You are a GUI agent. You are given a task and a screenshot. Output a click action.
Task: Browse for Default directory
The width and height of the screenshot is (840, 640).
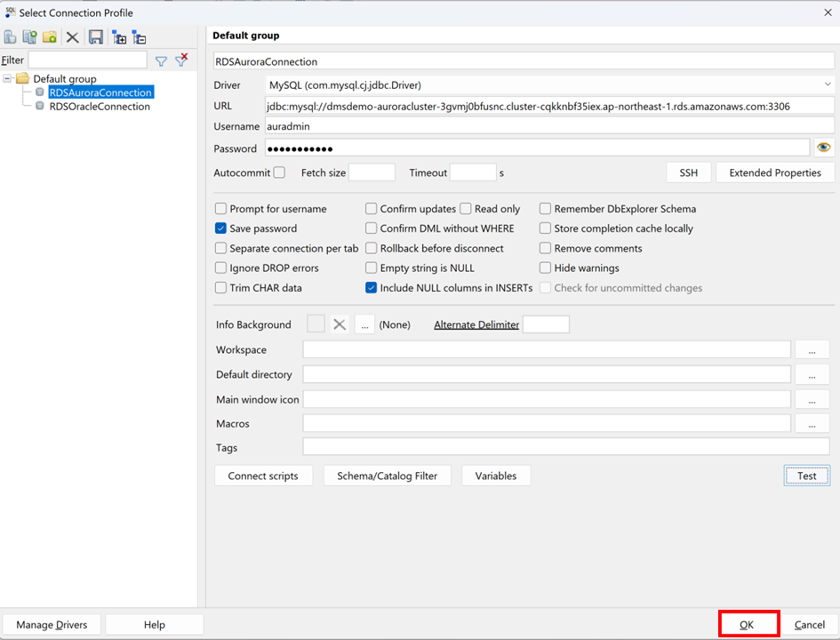pyautogui.click(x=812, y=374)
